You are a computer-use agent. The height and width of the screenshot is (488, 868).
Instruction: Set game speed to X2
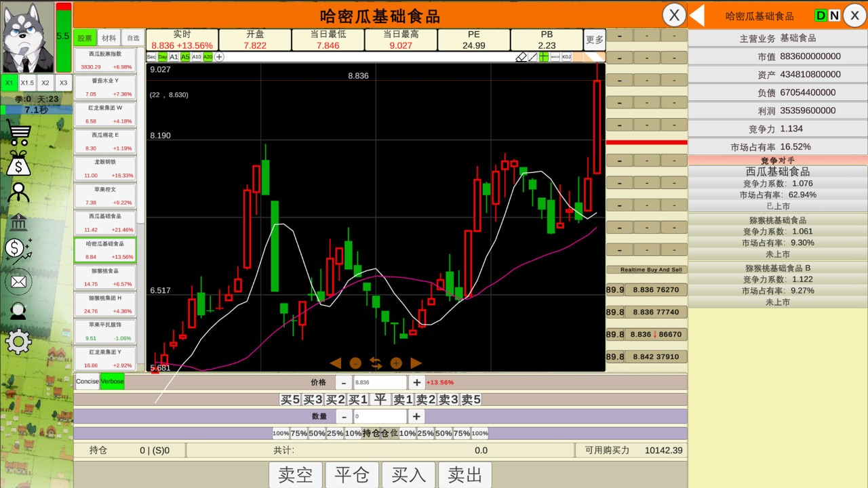tap(45, 83)
